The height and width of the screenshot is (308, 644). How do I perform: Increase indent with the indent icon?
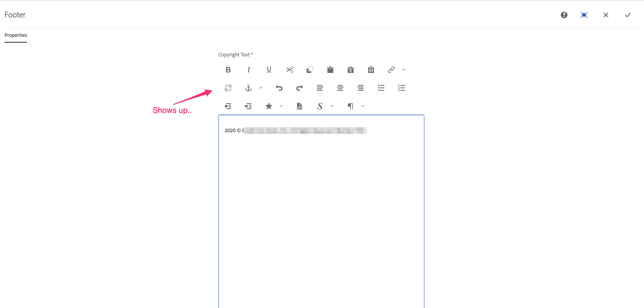248,106
